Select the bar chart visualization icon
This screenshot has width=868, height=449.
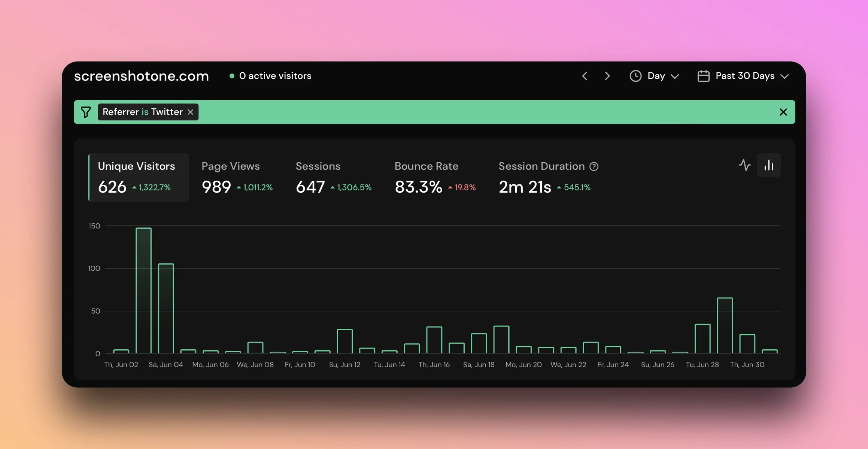768,165
